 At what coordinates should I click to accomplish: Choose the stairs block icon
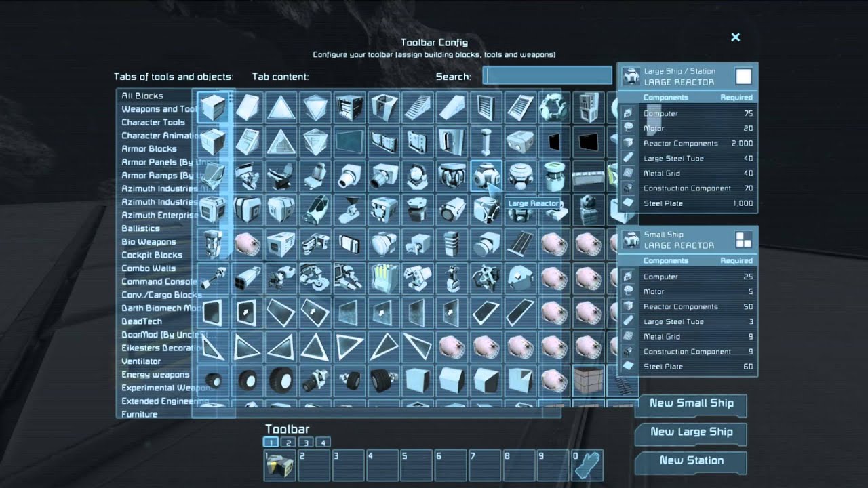tap(418, 107)
